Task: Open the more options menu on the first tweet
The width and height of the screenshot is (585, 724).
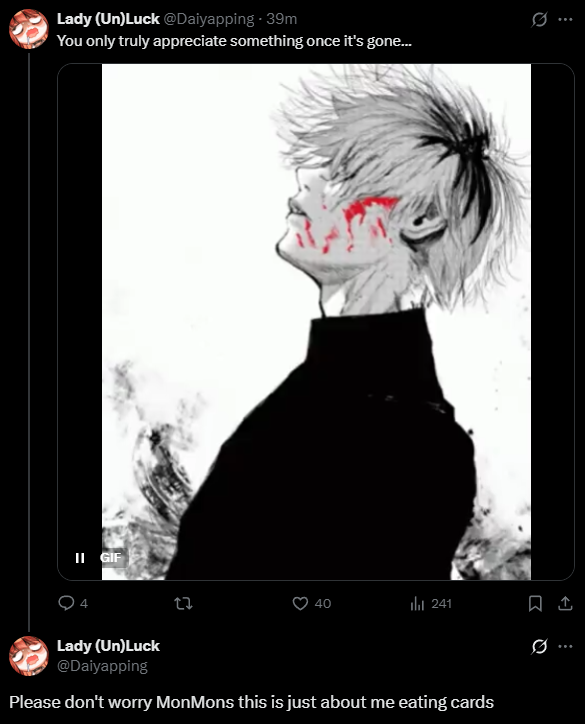Action: tap(565, 19)
